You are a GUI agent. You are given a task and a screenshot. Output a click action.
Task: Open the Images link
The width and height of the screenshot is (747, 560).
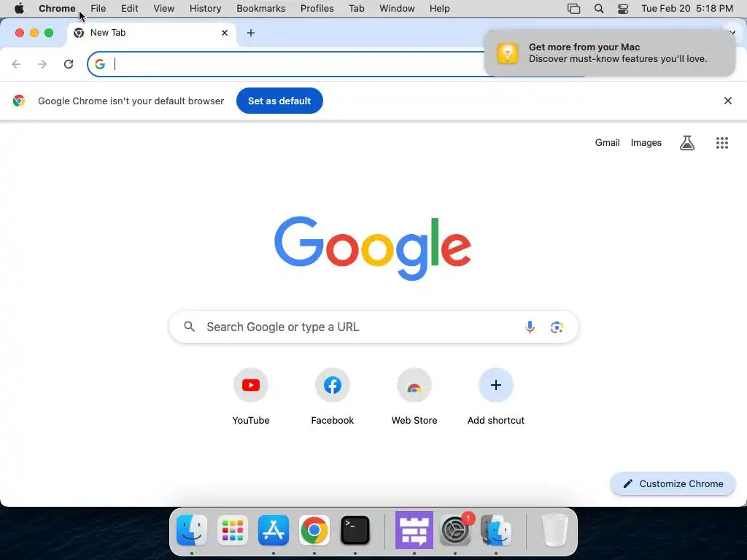646,143
